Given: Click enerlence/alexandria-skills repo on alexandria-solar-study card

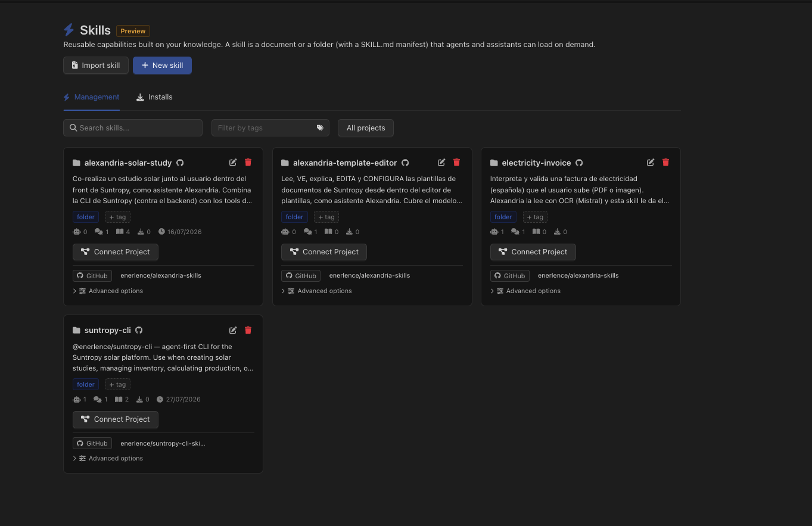Looking at the screenshot, I should click(x=161, y=276).
